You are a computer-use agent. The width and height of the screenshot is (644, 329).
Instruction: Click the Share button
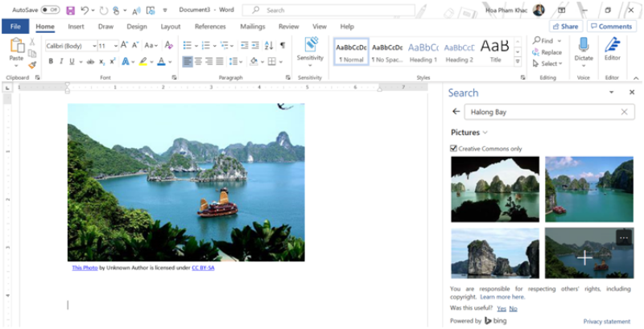pyautogui.click(x=564, y=27)
